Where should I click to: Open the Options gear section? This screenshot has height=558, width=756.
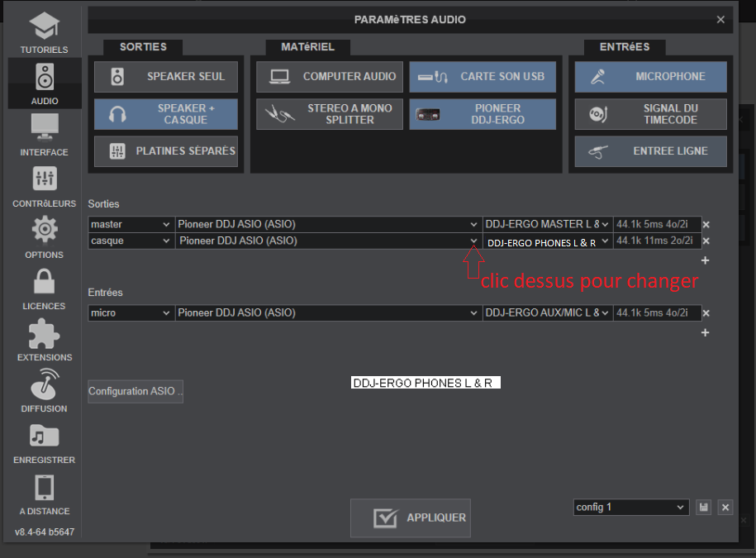pos(44,237)
